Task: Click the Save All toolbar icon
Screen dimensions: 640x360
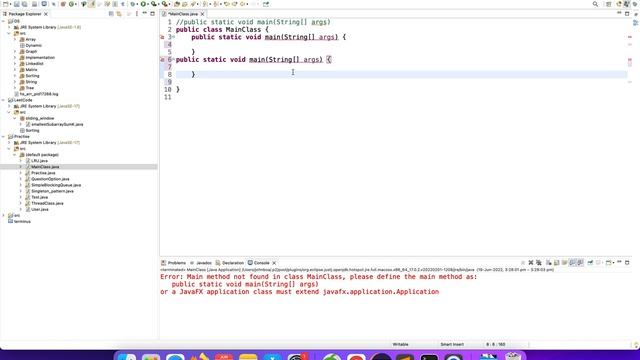Action: [x=24, y=4]
